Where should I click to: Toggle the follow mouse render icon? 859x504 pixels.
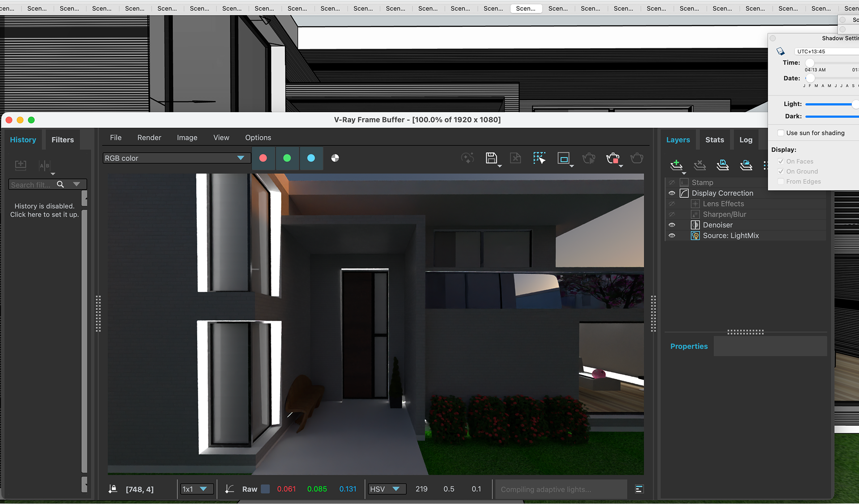(x=539, y=158)
